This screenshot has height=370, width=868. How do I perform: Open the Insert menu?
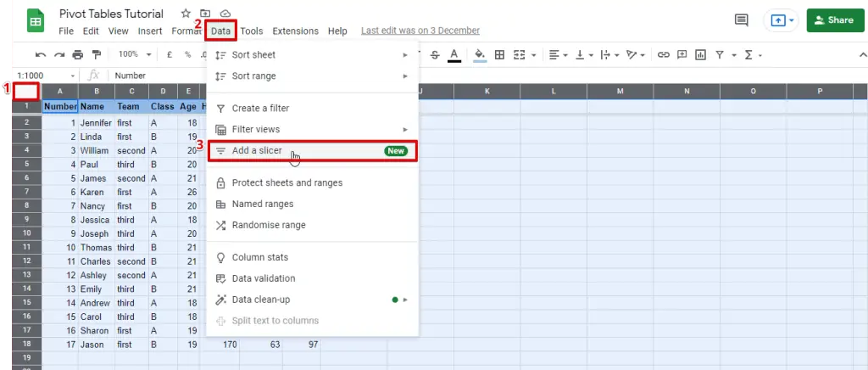point(150,31)
